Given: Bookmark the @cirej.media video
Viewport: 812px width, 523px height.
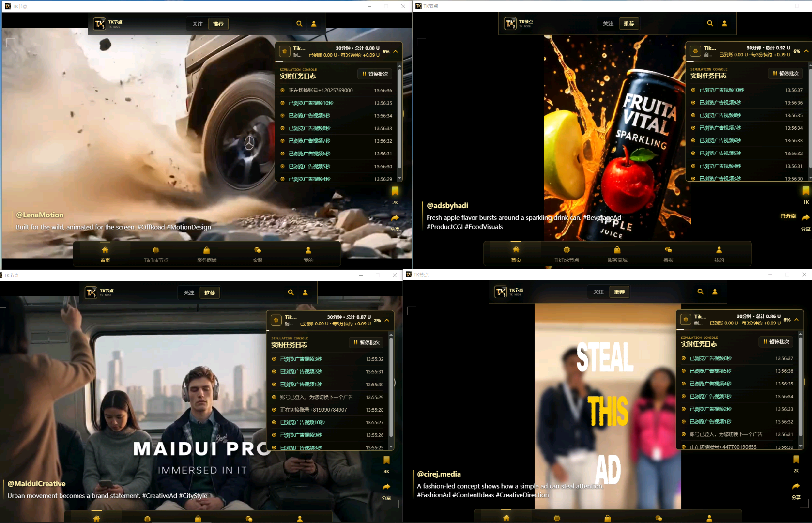Looking at the screenshot, I should pyautogui.click(x=796, y=459).
